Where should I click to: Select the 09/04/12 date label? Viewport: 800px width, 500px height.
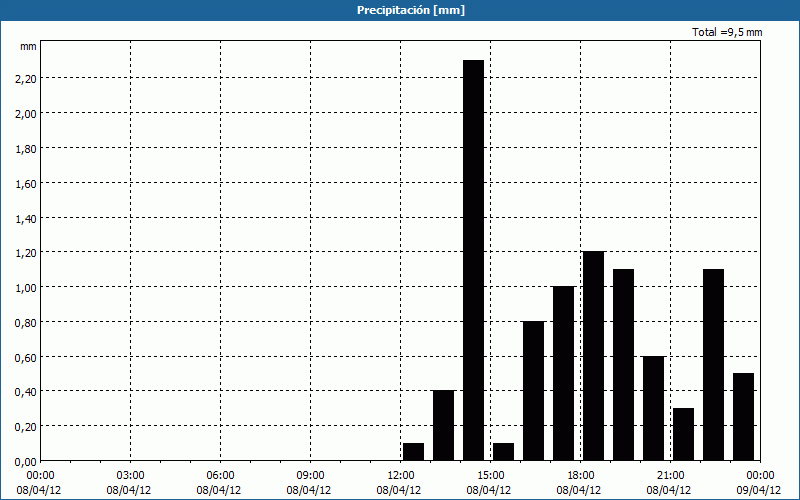click(759, 490)
